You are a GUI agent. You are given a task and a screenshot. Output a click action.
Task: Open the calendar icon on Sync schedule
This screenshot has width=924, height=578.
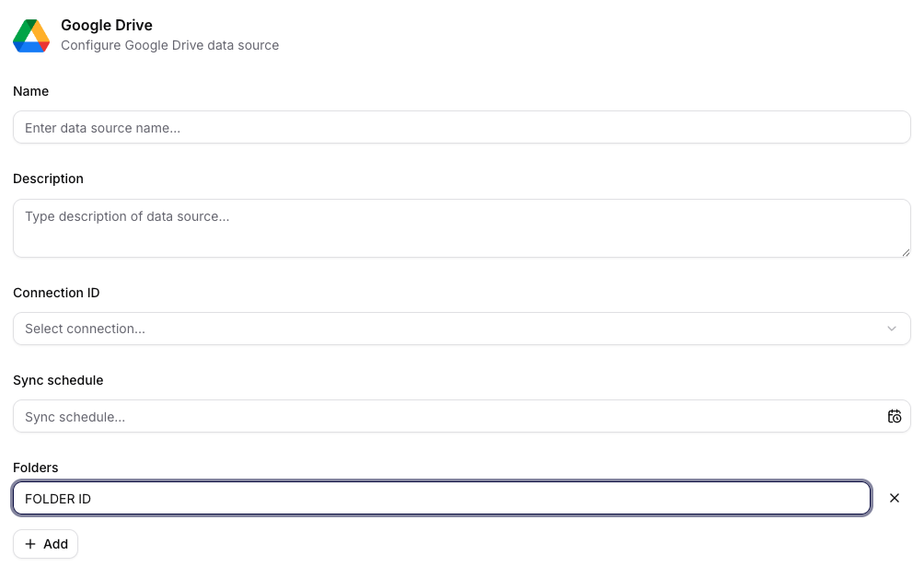(895, 416)
